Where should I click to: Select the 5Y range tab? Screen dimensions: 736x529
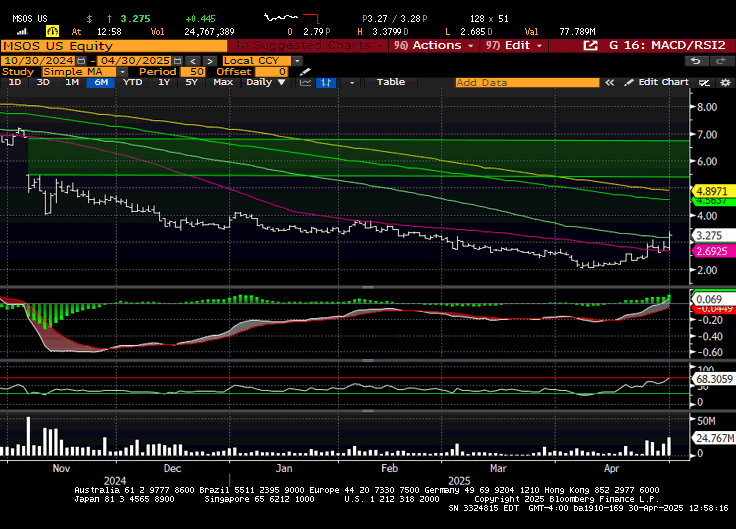coord(191,82)
